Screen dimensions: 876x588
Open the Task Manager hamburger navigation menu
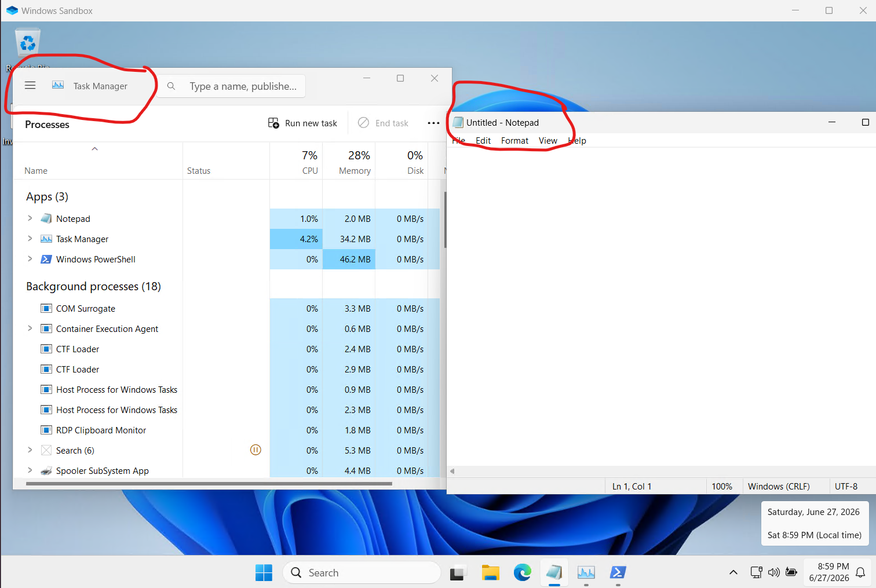pyautogui.click(x=30, y=86)
